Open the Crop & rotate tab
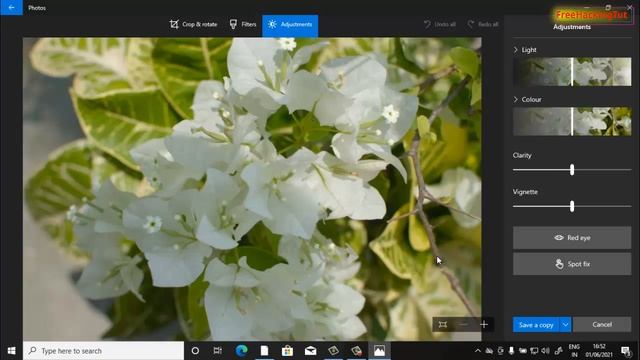Viewport: 640px width, 360px height. click(x=193, y=24)
